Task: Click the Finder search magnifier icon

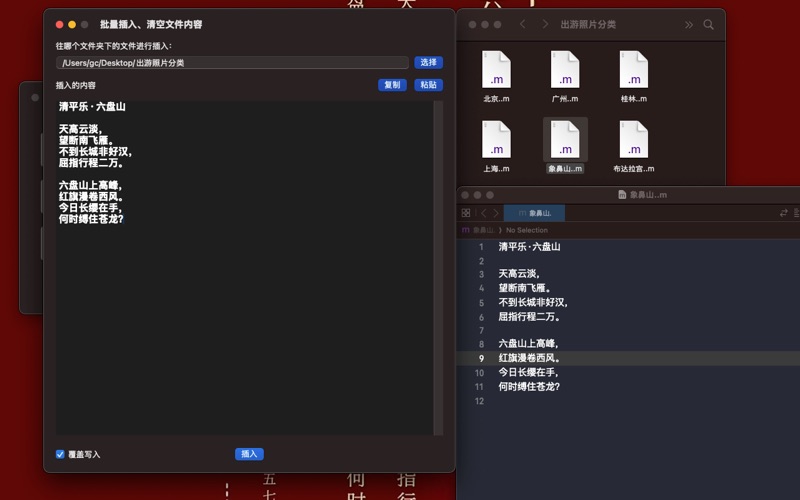Action: [708, 24]
